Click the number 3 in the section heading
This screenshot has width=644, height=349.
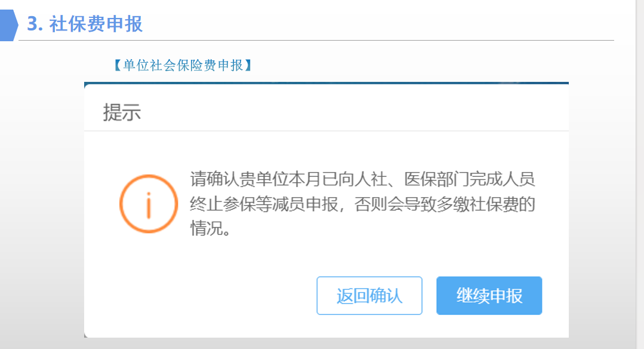[x=32, y=24]
